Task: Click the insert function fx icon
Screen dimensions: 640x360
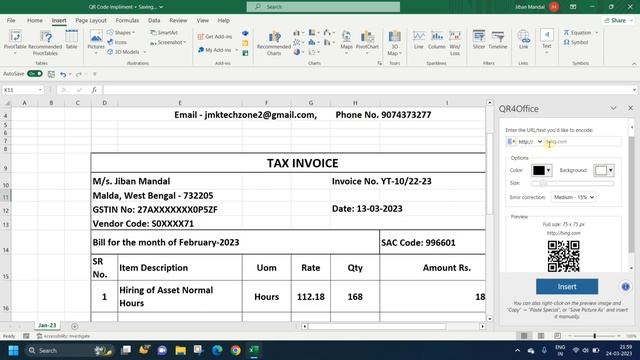Action: click(94, 90)
